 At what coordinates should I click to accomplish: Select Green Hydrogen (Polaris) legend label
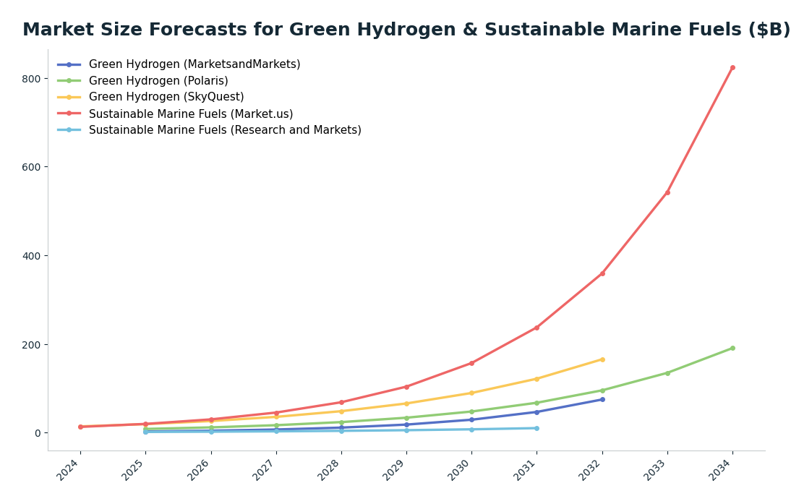point(158,81)
